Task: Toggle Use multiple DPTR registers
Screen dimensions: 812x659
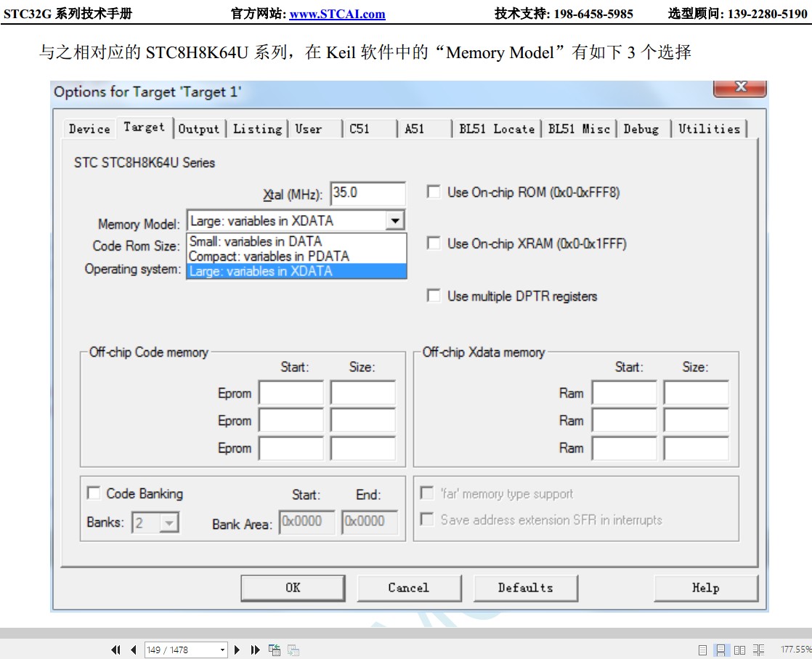Action: click(434, 296)
